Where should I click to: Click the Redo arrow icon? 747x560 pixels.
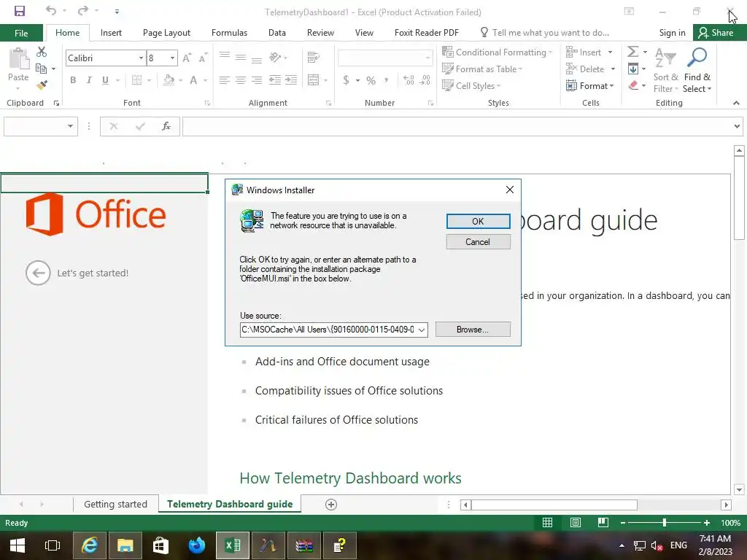point(83,10)
